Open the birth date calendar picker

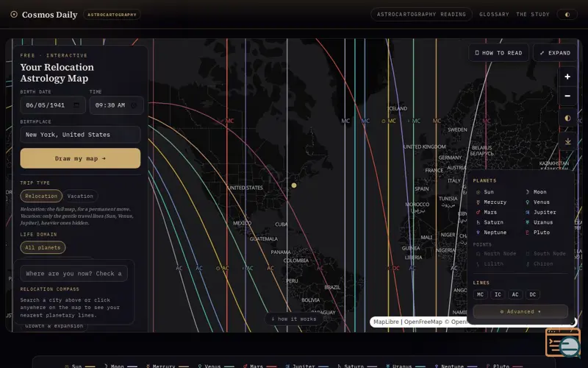(76, 105)
